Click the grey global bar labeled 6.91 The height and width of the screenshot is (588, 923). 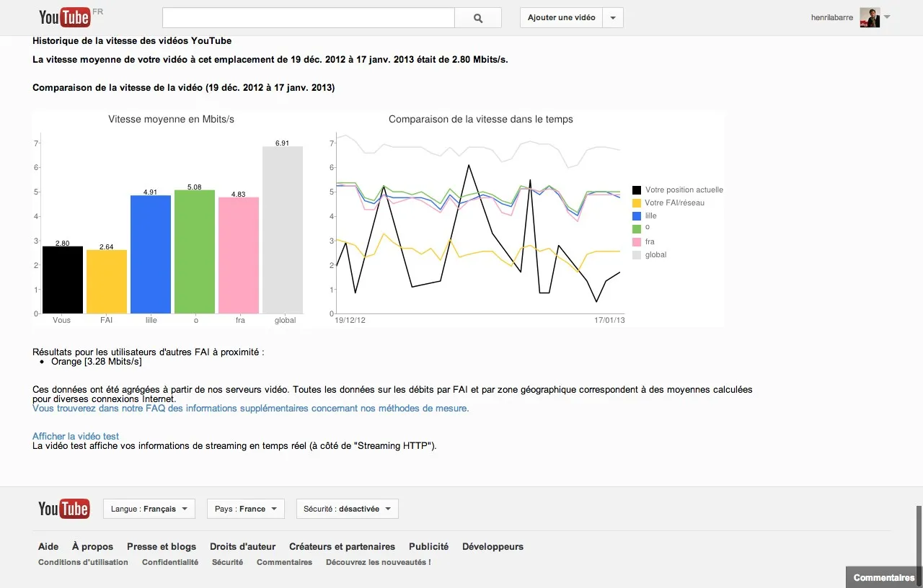[x=283, y=230]
